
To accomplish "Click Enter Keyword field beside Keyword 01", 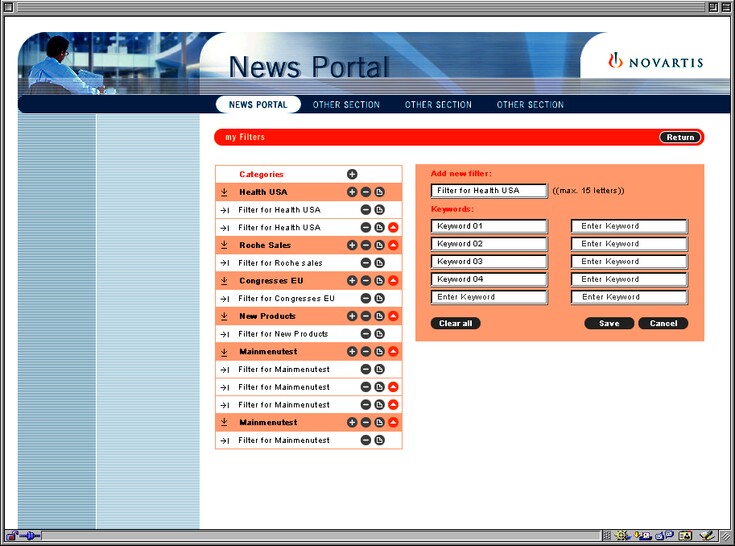I will pos(629,226).
